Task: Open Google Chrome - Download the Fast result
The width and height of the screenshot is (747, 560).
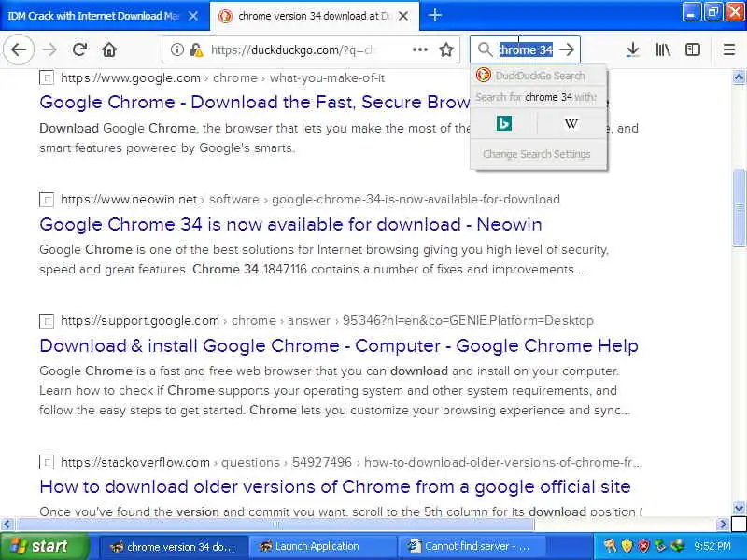Action: (255, 102)
